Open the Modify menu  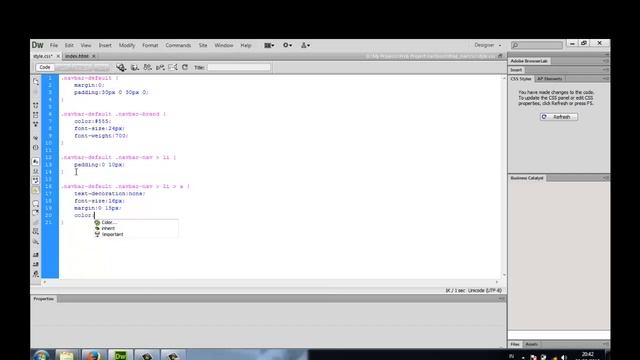pyautogui.click(x=127, y=45)
